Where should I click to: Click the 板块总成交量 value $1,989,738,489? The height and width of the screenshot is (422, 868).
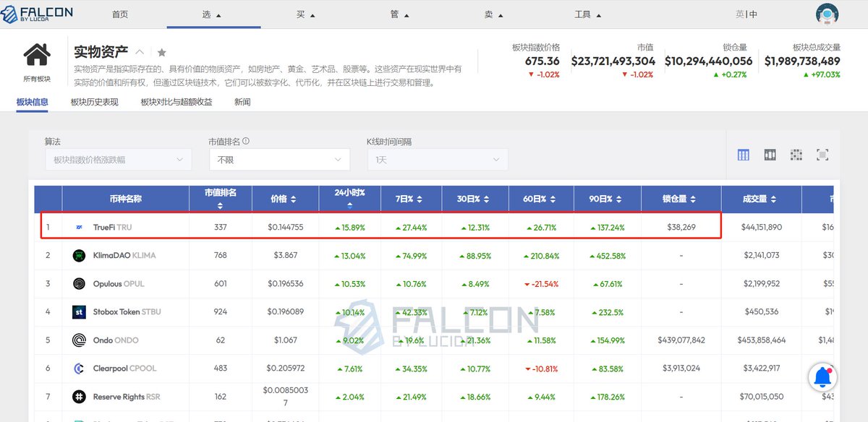point(802,61)
